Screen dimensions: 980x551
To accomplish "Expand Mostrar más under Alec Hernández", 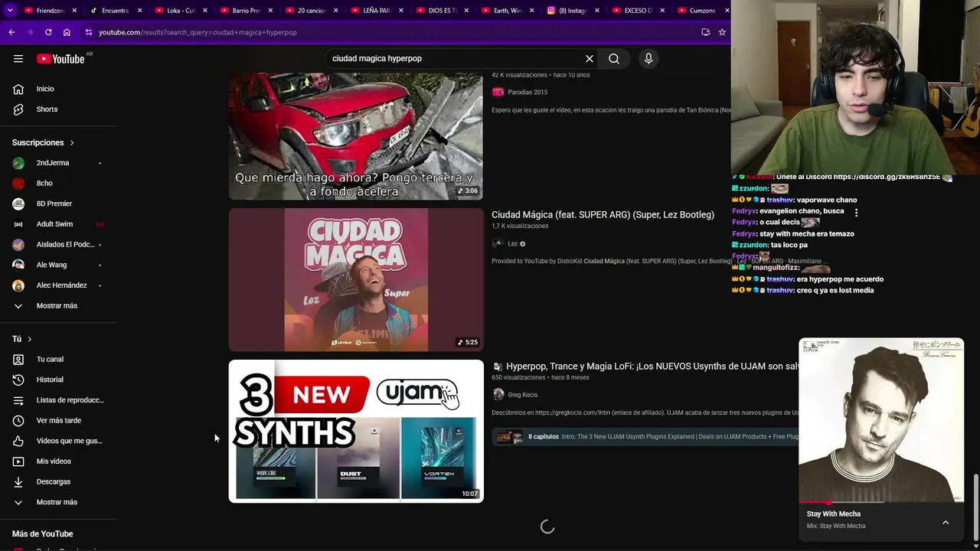I will 58,306.
